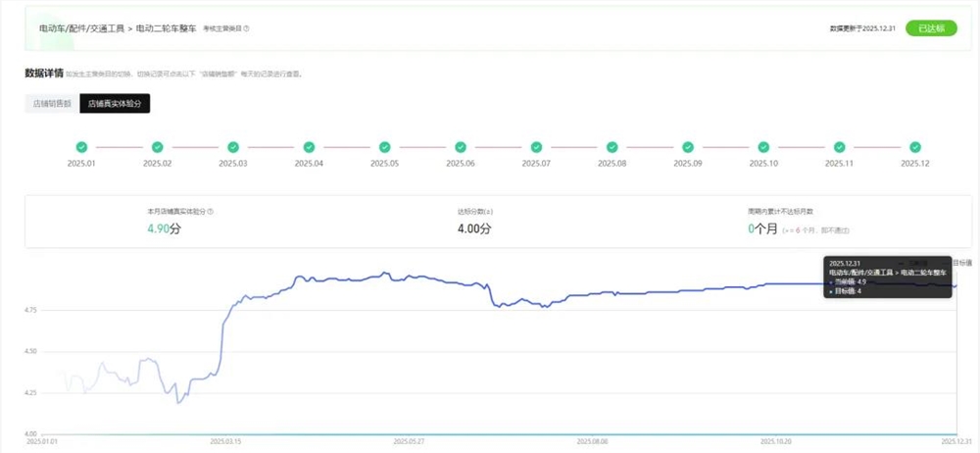Click the 2025.09 month checkmark icon

(x=688, y=147)
